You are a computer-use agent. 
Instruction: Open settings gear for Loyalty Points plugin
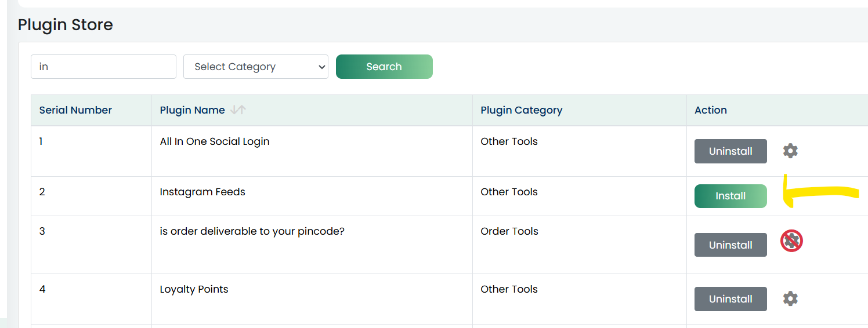click(x=790, y=299)
